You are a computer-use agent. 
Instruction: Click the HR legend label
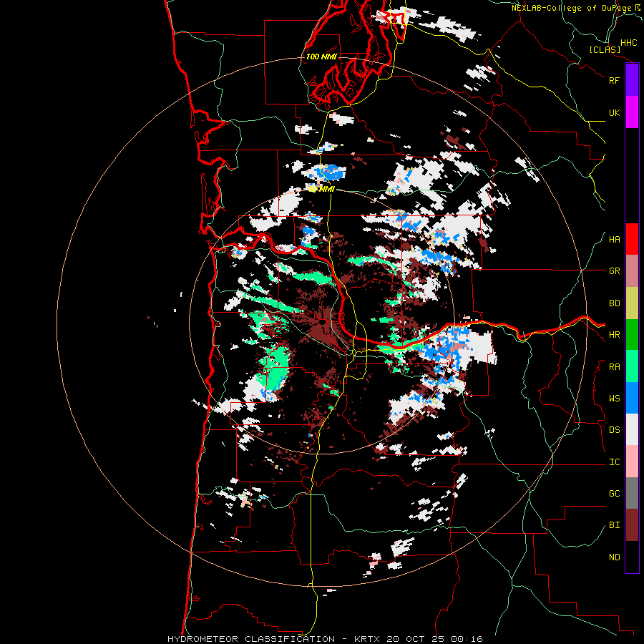(x=614, y=335)
